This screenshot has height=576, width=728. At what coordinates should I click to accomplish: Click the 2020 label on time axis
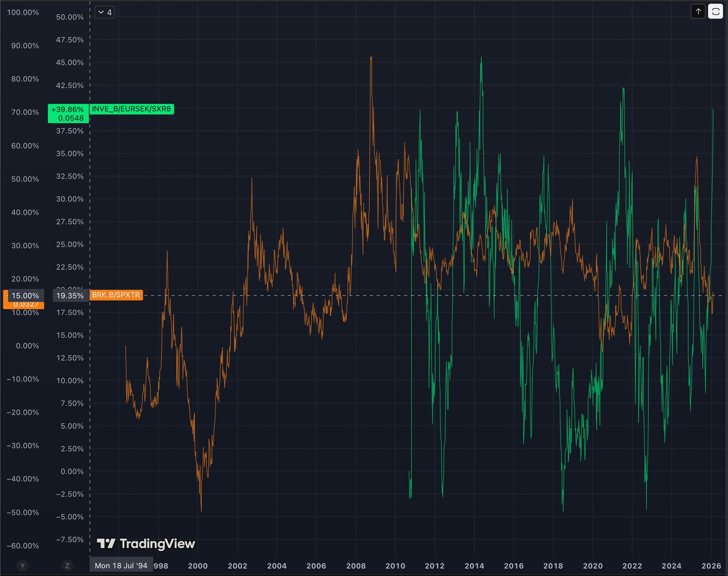[593, 566]
